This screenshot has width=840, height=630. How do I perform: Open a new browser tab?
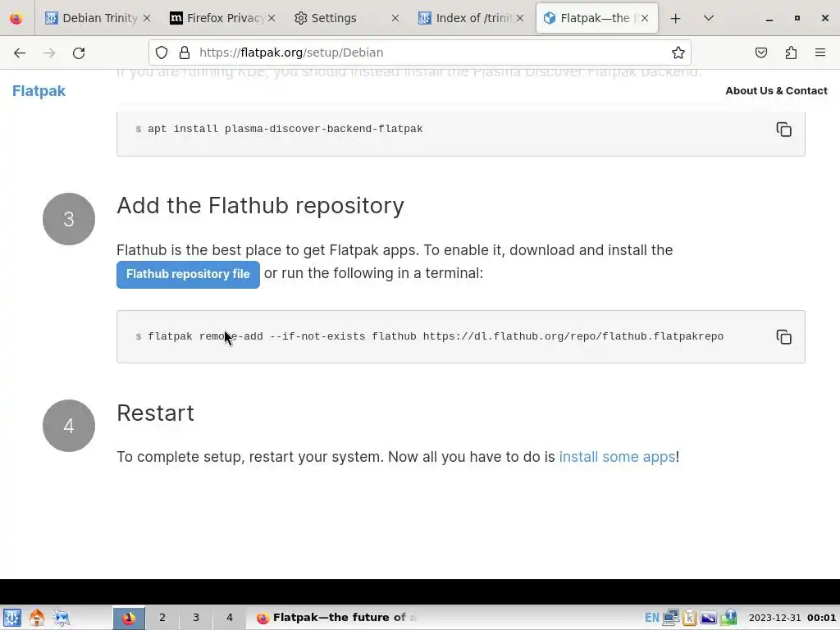click(x=676, y=18)
